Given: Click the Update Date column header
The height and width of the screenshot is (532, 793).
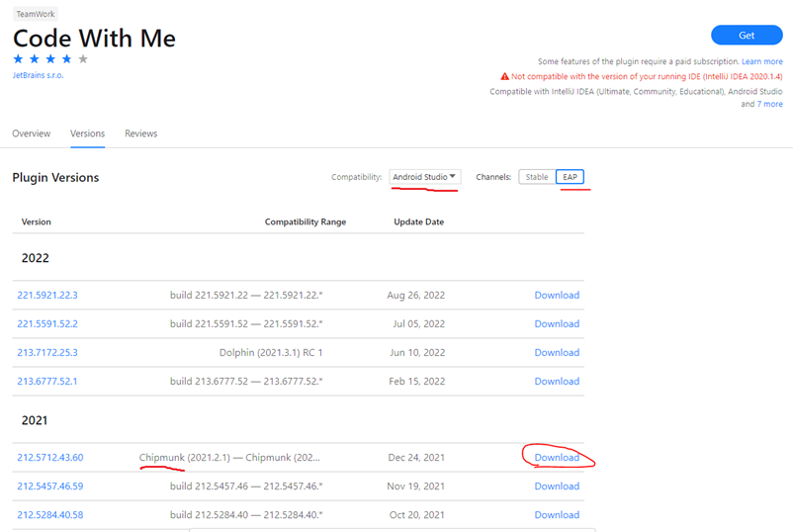Looking at the screenshot, I should coord(418,222).
